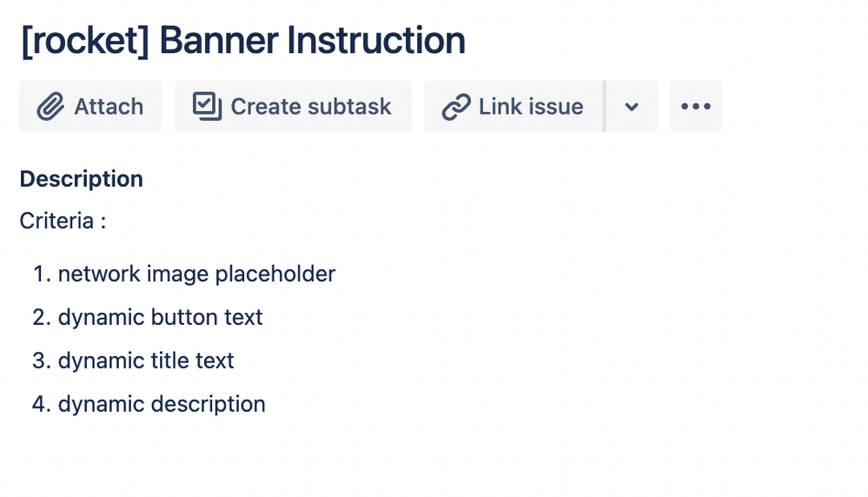Image resolution: width=868 pixels, height=497 pixels.
Task: Click the Description heading
Action: (x=82, y=179)
